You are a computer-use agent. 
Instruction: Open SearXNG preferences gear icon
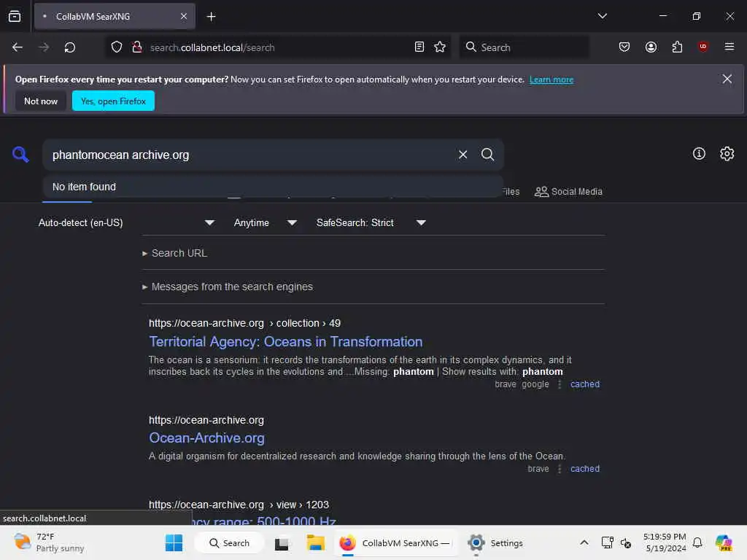pyautogui.click(x=727, y=153)
